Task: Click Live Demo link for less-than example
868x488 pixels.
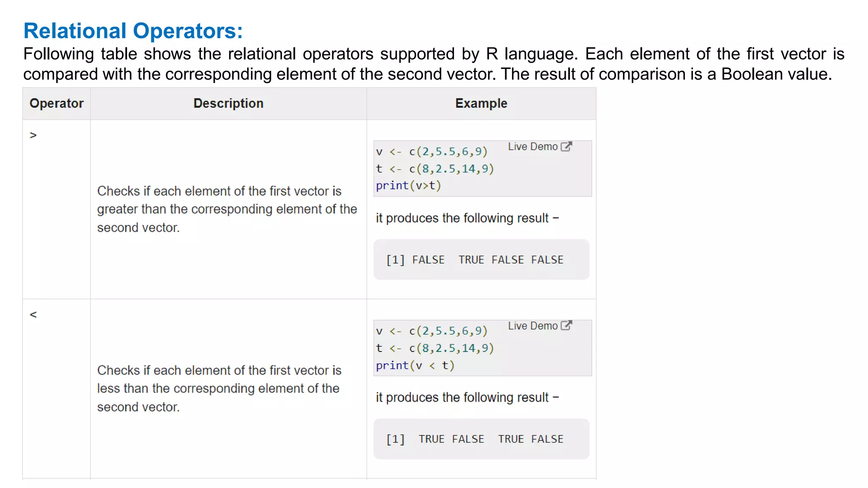Action: pyautogui.click(x=533, y=326)
